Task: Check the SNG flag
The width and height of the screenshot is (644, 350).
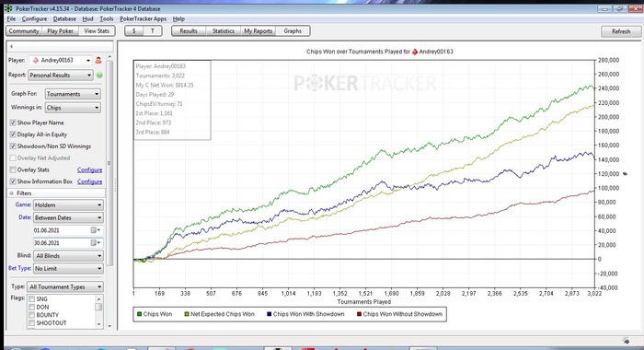Action: [31, 299]
